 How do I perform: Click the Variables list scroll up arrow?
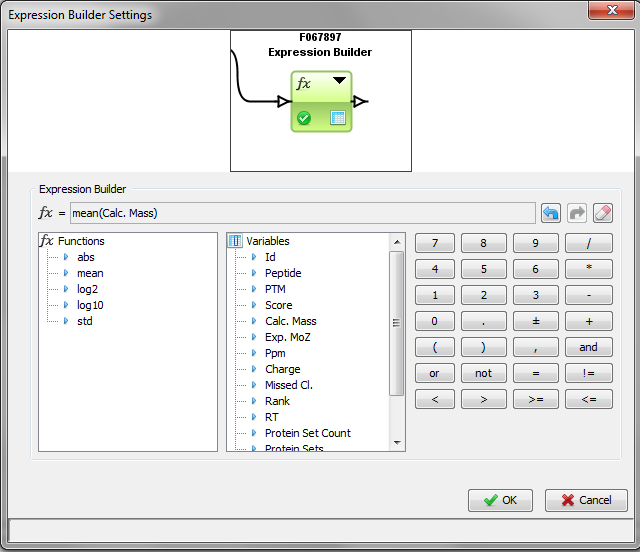coord(397,242)
